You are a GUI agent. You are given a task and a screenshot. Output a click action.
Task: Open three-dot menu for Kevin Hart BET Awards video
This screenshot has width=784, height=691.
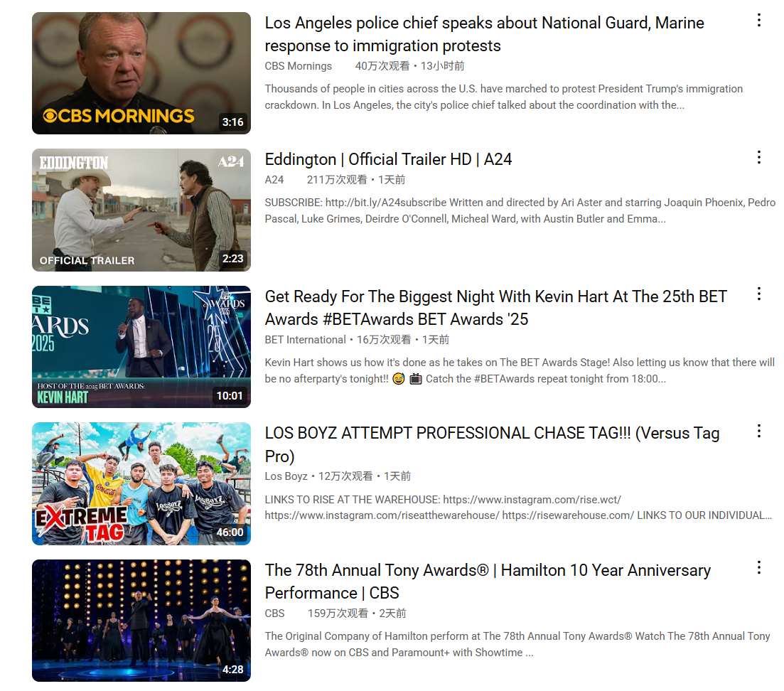point(758,294)
